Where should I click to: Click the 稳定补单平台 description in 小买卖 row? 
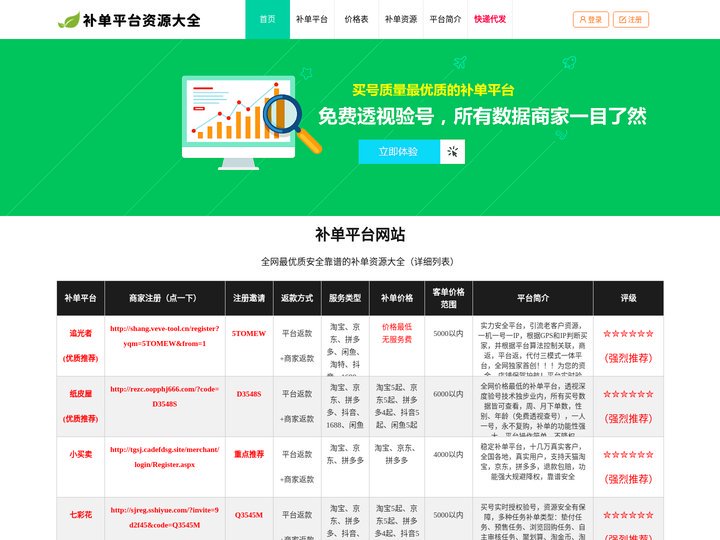[533, 461]
